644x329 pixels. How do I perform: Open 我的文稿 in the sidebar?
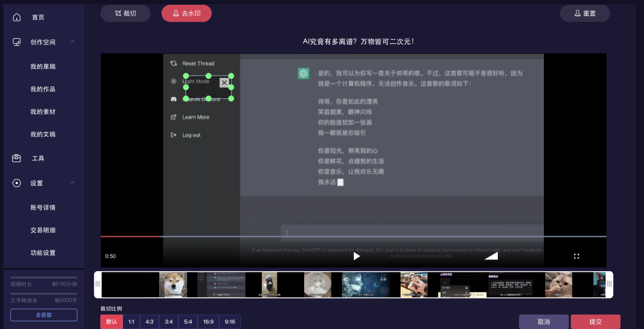(43, 134)
